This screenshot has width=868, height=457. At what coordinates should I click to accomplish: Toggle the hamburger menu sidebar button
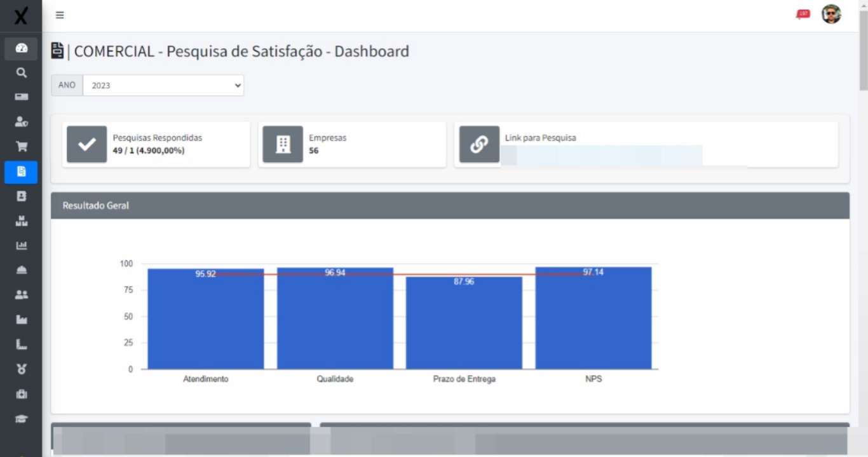(x=60, y=15)
